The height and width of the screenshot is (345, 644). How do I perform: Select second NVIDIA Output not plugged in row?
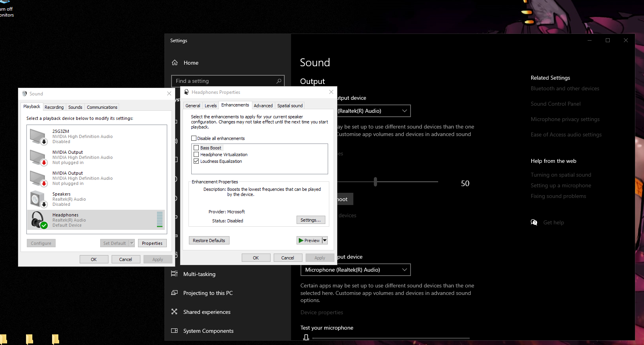[97, 178]
